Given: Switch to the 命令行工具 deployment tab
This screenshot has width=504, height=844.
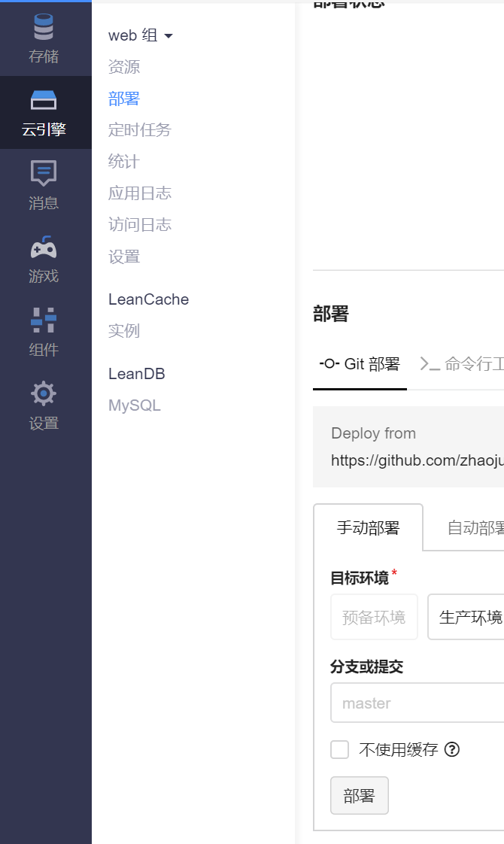Looking at the screenshot, I should pyautogui.click(x=462, y=364).
